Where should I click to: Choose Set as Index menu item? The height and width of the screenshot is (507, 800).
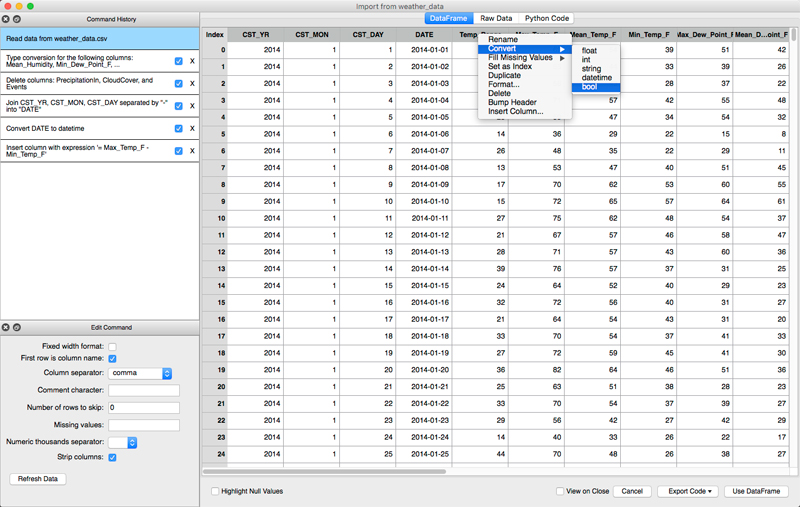tap(524, 66)
